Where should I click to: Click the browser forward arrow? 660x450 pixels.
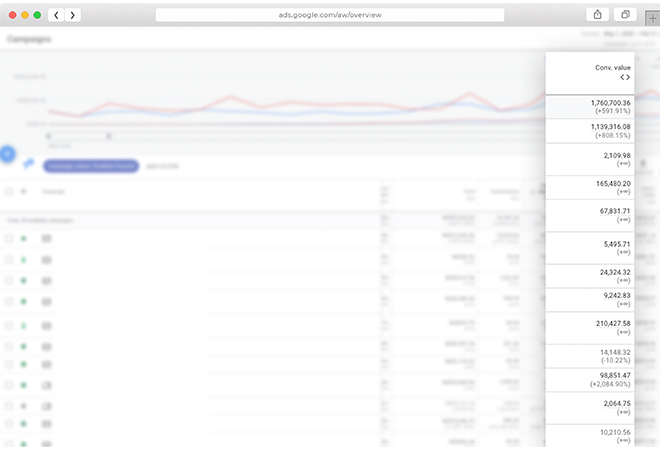pyautogui.click(x=72, y=15)
